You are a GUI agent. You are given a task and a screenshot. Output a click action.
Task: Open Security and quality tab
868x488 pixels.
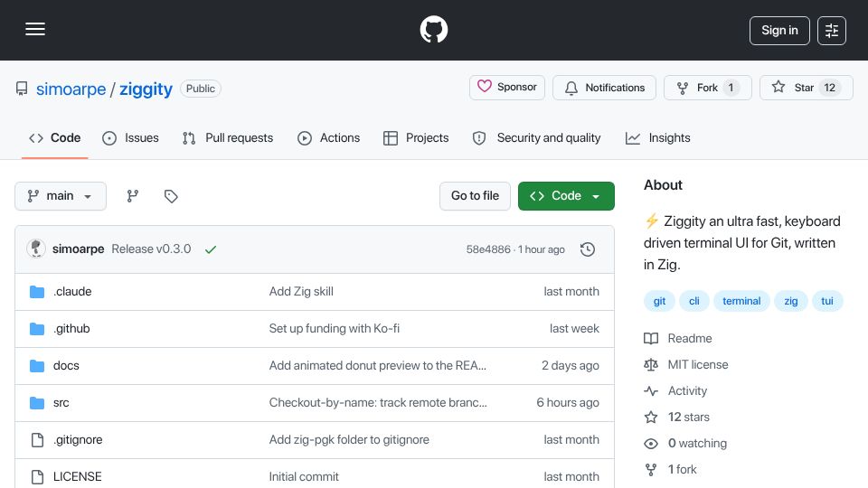pos(536,137)
